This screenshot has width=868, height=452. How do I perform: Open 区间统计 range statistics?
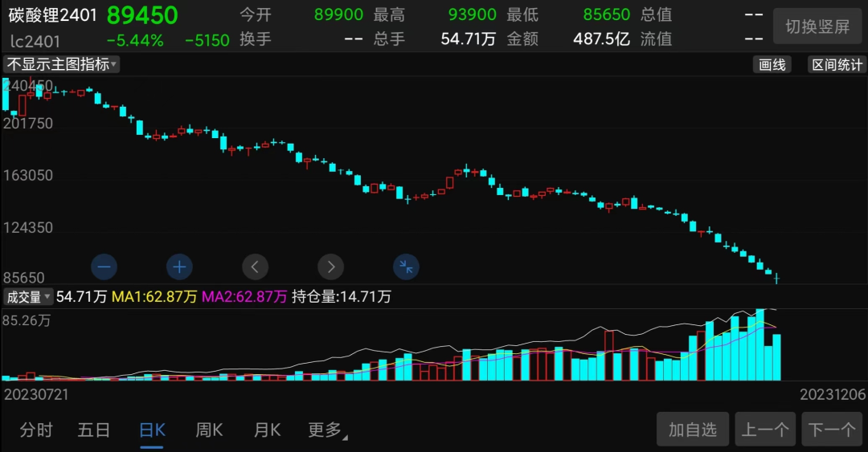[x=837, y=65]
